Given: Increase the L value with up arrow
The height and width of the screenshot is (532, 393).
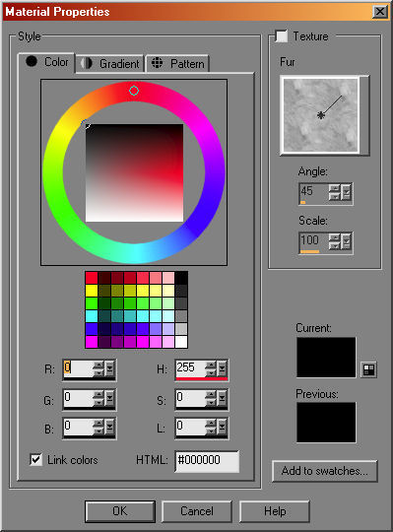Looking at the screenshot, I should pos(211,423).
